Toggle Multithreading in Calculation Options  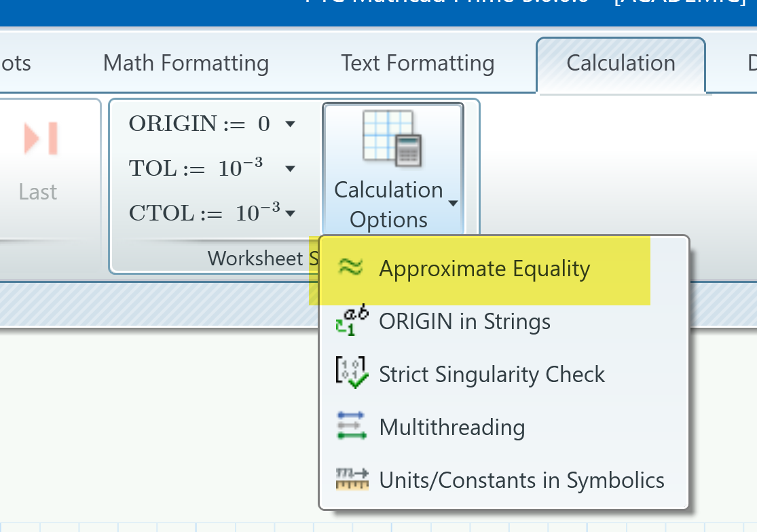tap(453, 427)
